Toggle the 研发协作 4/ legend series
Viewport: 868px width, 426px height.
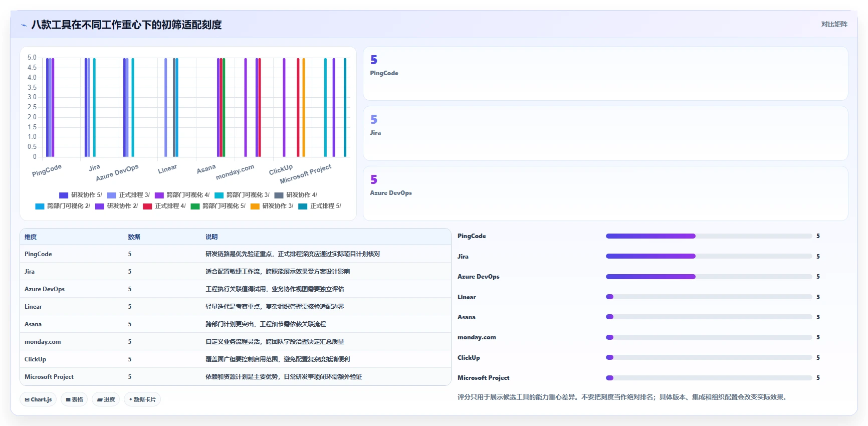(x=296, y=195)
